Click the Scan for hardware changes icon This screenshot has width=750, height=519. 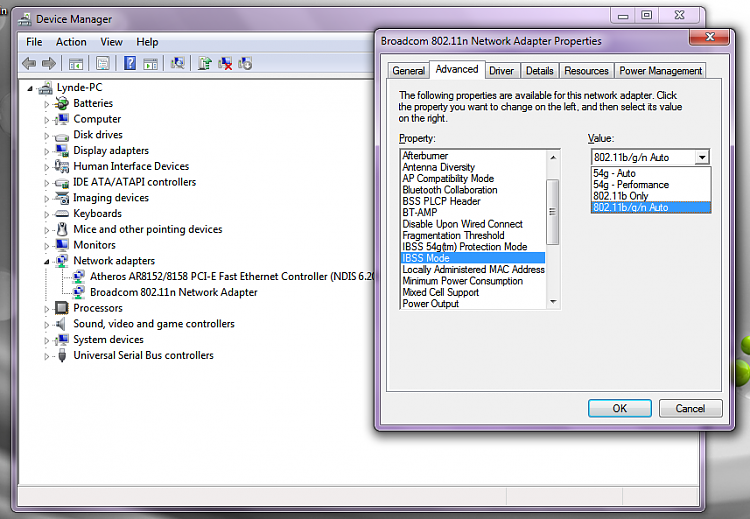(178, 63)
